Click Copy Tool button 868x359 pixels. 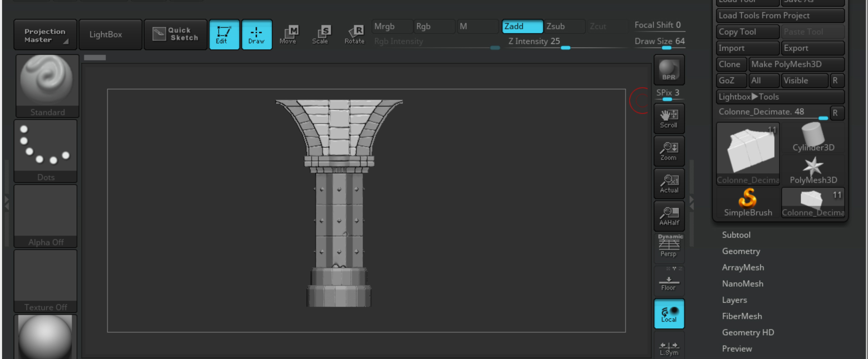click(x=748, y=32)
